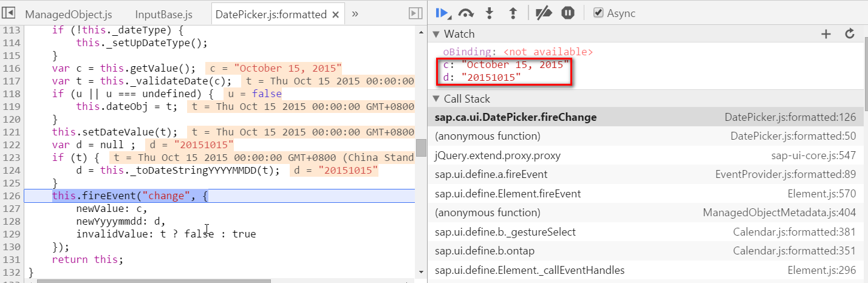The width and height of the screenshot is (868, 283).
Task: Open Element.js:570 source link
Action: point(822,194)
